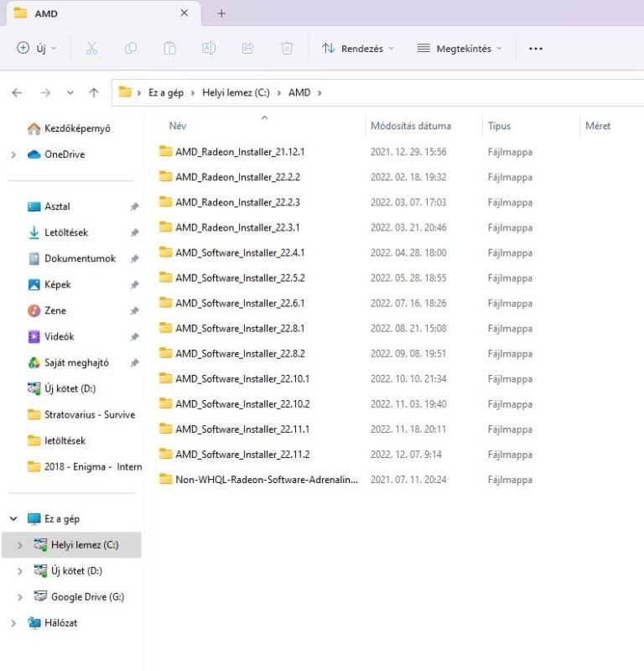Image resolution: width=644 pixels, height=671 pixels.
Task: Open the Megtekintés view dropdown
Action: click(460, 49)
